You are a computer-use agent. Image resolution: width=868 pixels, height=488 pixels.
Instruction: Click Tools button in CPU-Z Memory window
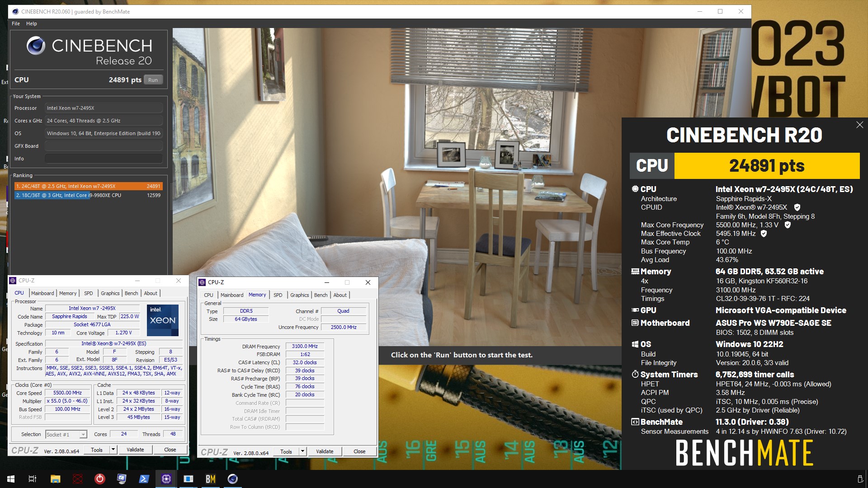click(x=286, y=451)
